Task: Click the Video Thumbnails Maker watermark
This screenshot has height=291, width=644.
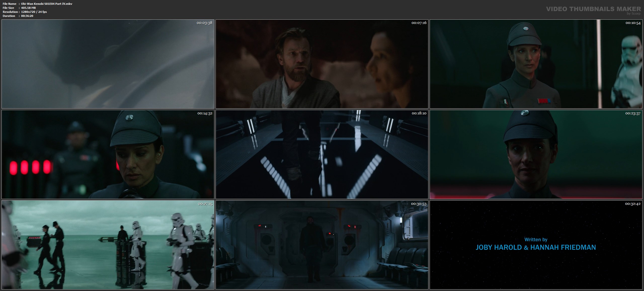Action: (593, 9)
